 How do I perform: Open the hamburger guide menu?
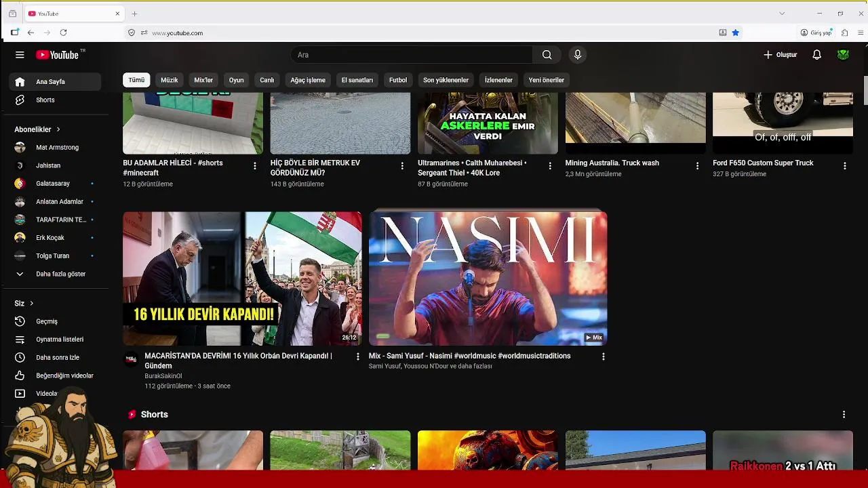[20, 55]
